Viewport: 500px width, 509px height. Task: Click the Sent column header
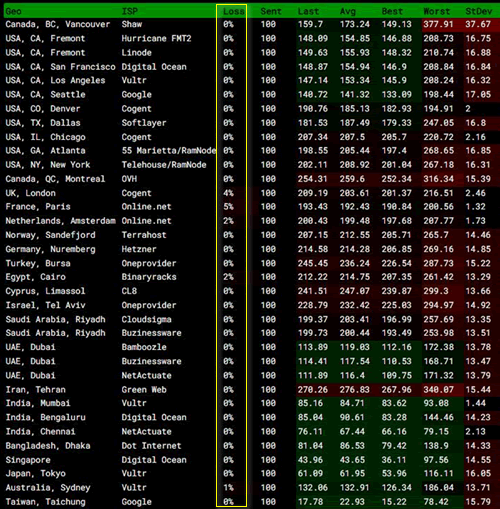[271, 11]
